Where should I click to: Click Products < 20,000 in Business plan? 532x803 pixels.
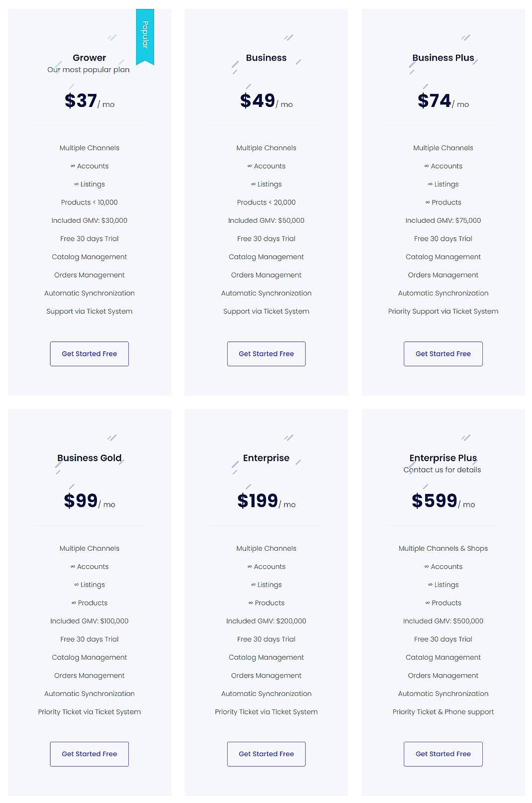266,202
